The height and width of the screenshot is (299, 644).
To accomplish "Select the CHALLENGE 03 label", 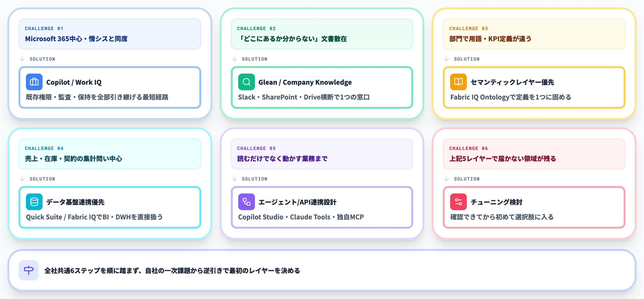I will (468, 28).
